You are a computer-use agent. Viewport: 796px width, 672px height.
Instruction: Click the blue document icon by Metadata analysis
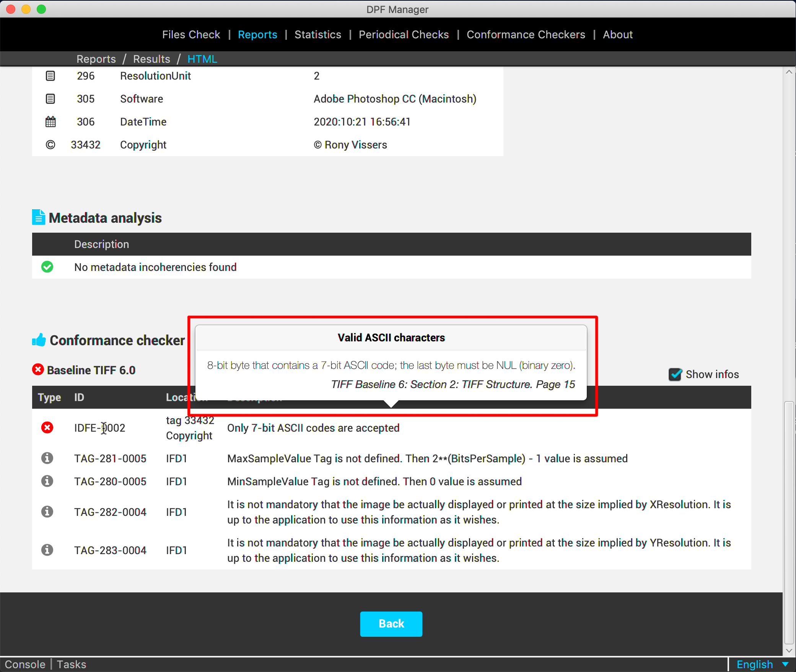pos(38,217)
